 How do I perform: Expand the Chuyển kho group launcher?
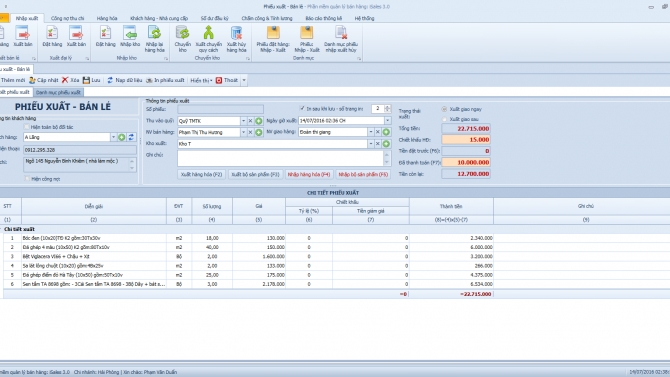point(248,59)
